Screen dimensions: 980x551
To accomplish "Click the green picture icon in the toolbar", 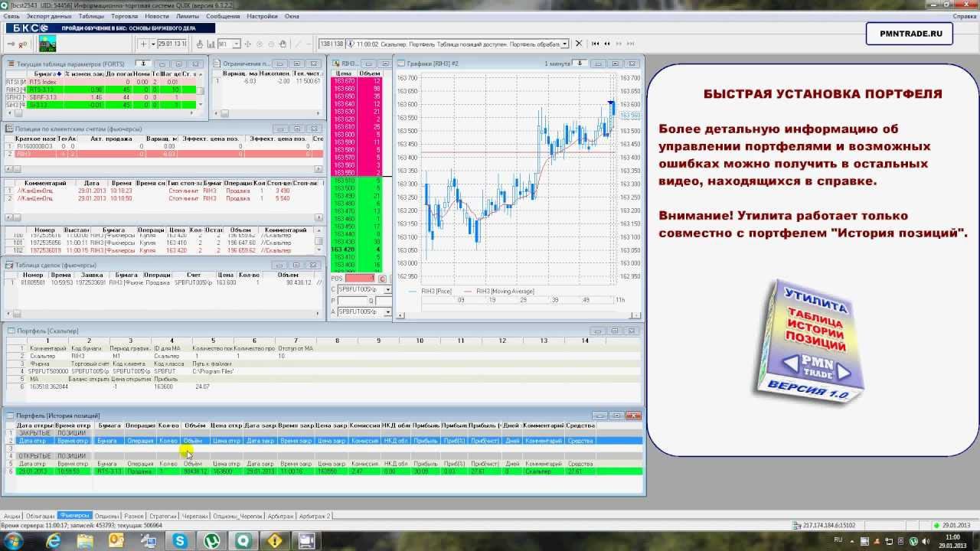I will click(x=47, y=44).
